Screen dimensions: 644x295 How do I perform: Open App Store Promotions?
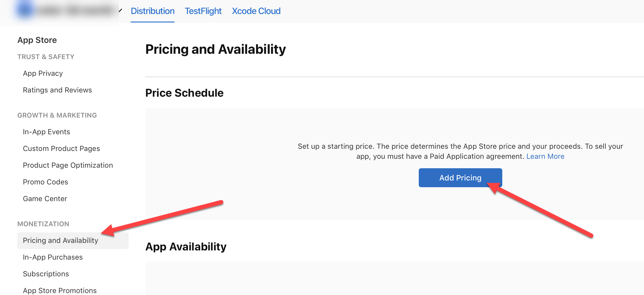pyautogui.click(x=60, y=290)
